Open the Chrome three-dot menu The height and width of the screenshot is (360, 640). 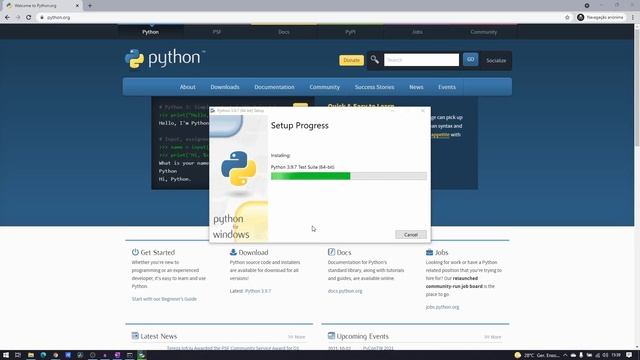(x=633, y=17)
